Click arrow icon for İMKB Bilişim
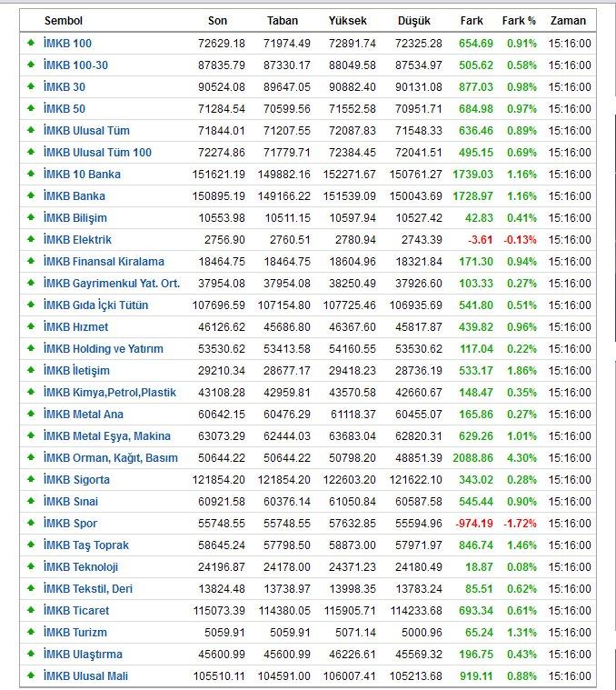The width and height of the screenshot is (616, 690). pyautogui.click(x=31, y=217)
